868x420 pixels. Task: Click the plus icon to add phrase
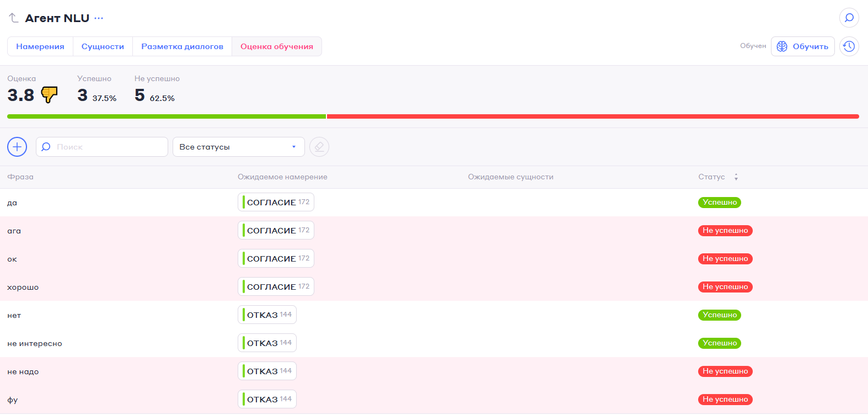click(x=17, y=147)
